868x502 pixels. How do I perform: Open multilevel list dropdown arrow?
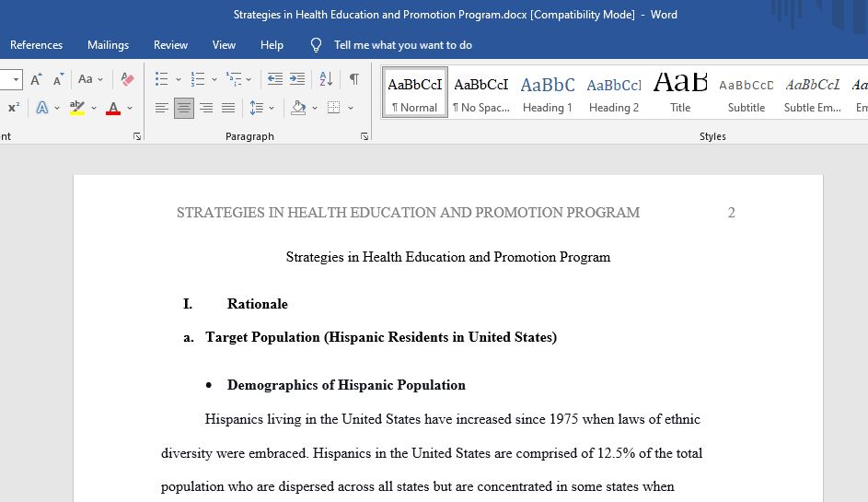(249, 79)
